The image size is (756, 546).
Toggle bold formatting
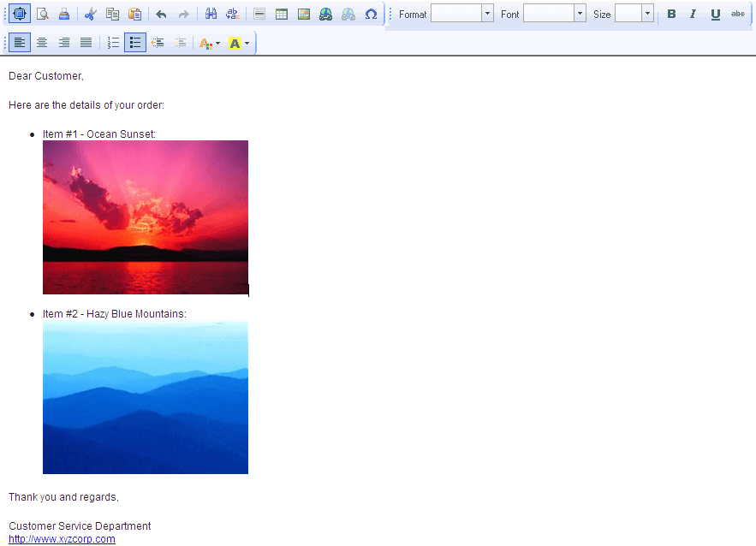pos(671,14)
